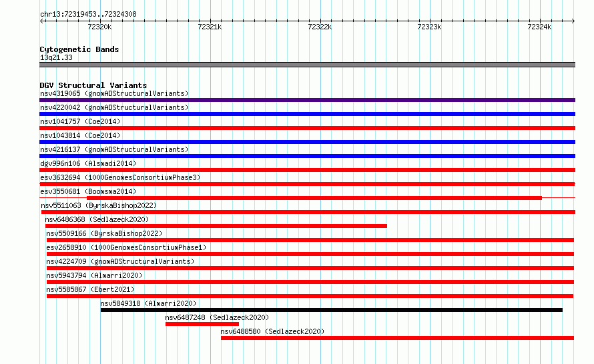Select the red nsv5943794 variant bar
The image size is (594, 364).
click(310, 282)
